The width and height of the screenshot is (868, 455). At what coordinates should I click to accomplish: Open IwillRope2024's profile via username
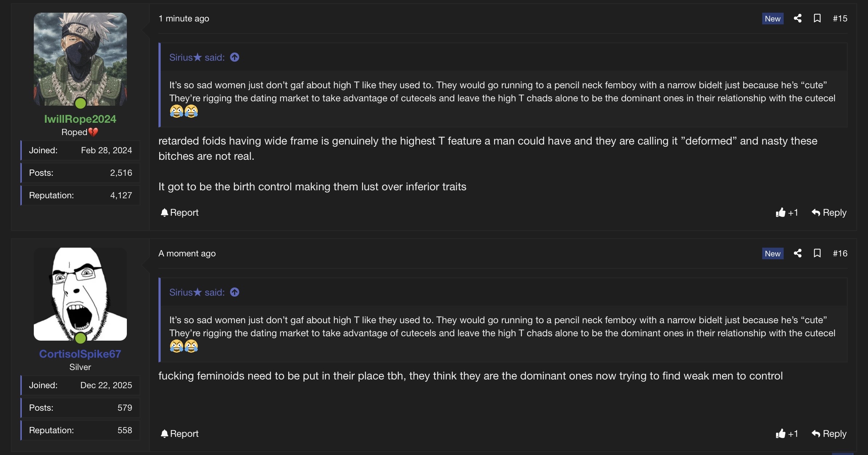click(x=80, y=119)
